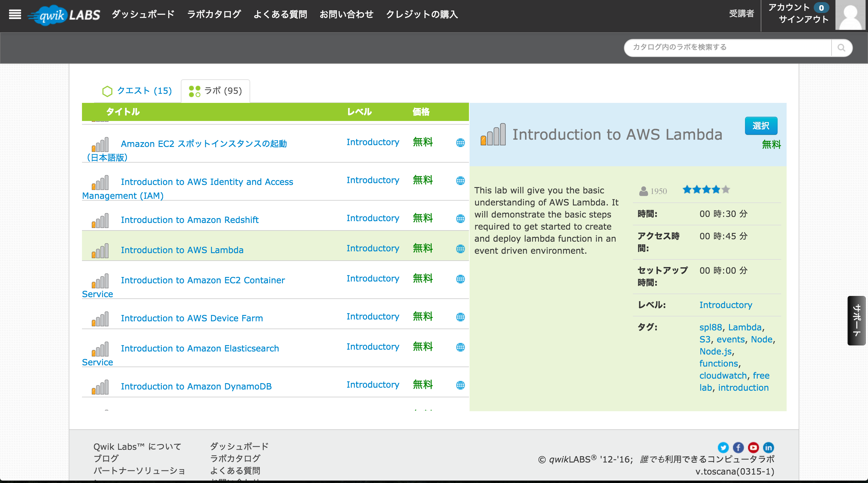Open クレジットの購入 menu item
This screenshot has width=868, height=483.
[422, 14]
